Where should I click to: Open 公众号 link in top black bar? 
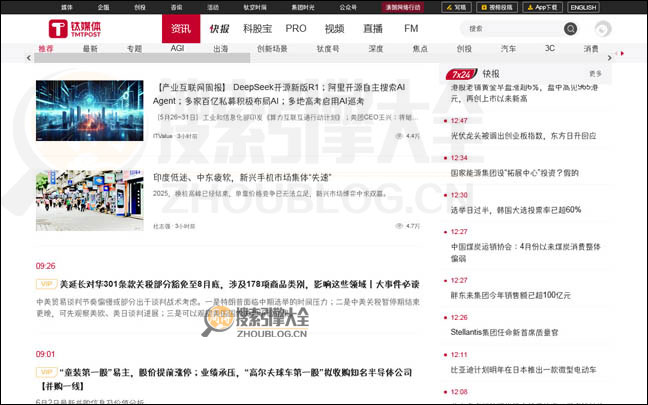(x=348, y=7)
